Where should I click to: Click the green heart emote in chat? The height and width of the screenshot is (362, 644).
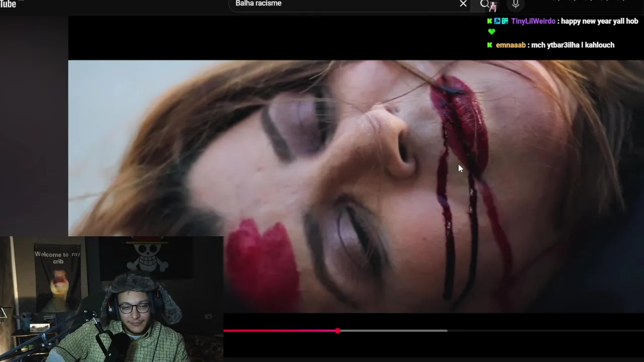(x=492, y=32)
